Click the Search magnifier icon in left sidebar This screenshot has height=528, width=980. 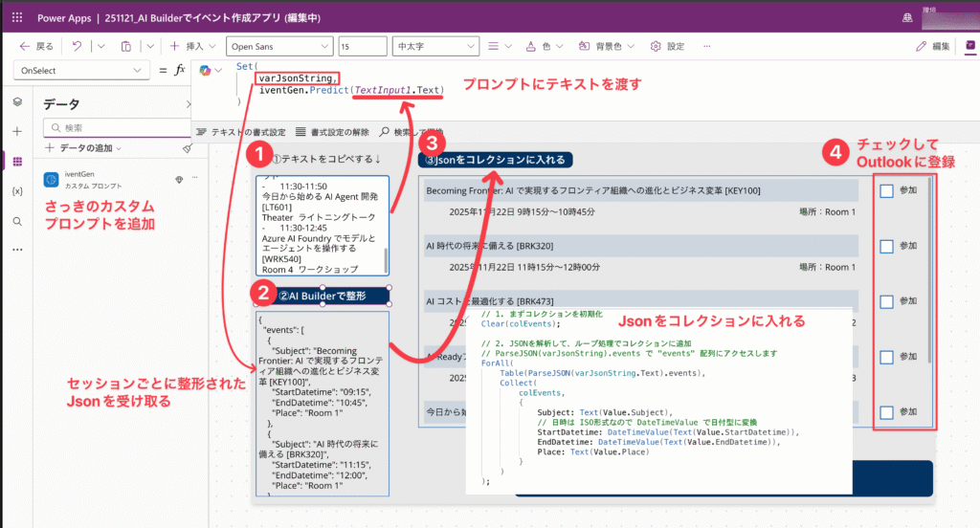17,220
